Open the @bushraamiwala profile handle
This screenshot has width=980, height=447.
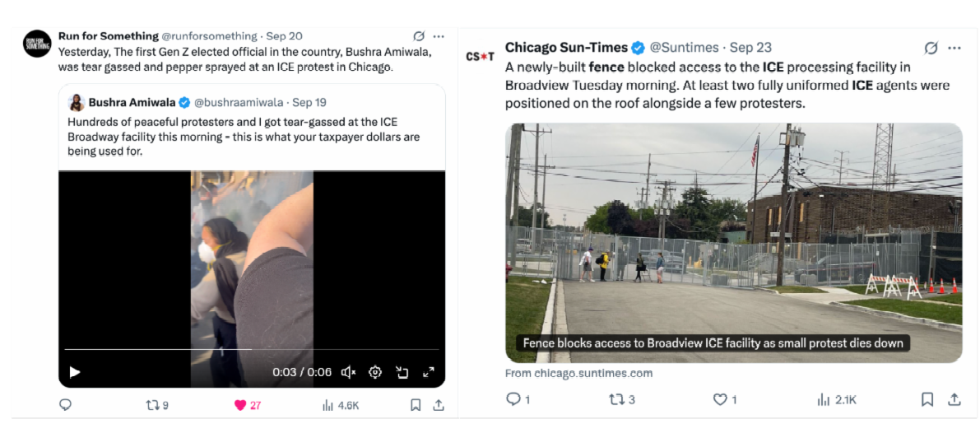[241, 102]
